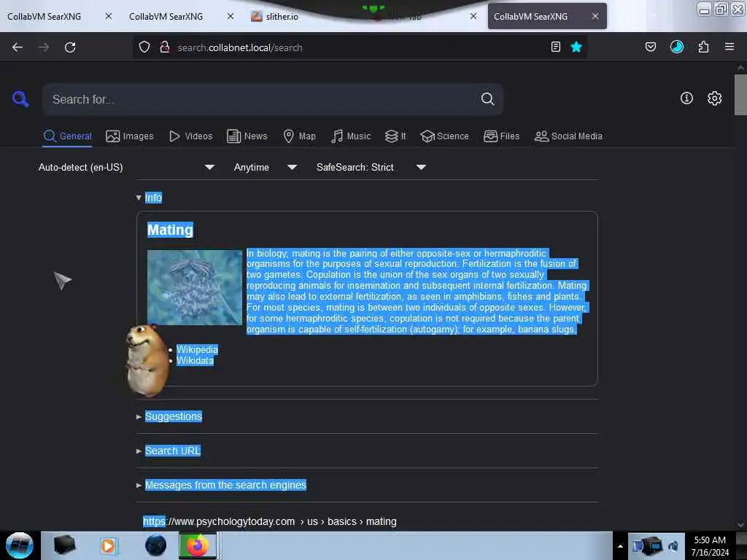Screen dimensions: 747x560
Task: Reload the page with the refresh icon
Action: (x=70, y=47)
